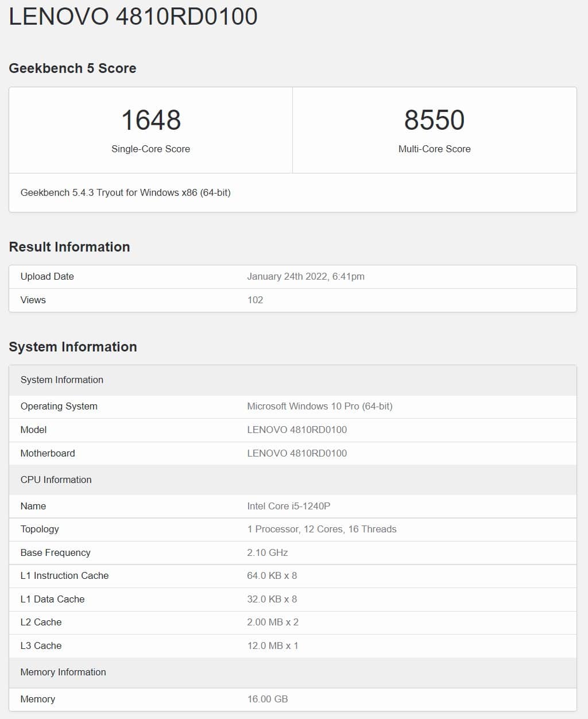
Task: Click the L1 Data Cache value
Action: click(x=272, y=599)
